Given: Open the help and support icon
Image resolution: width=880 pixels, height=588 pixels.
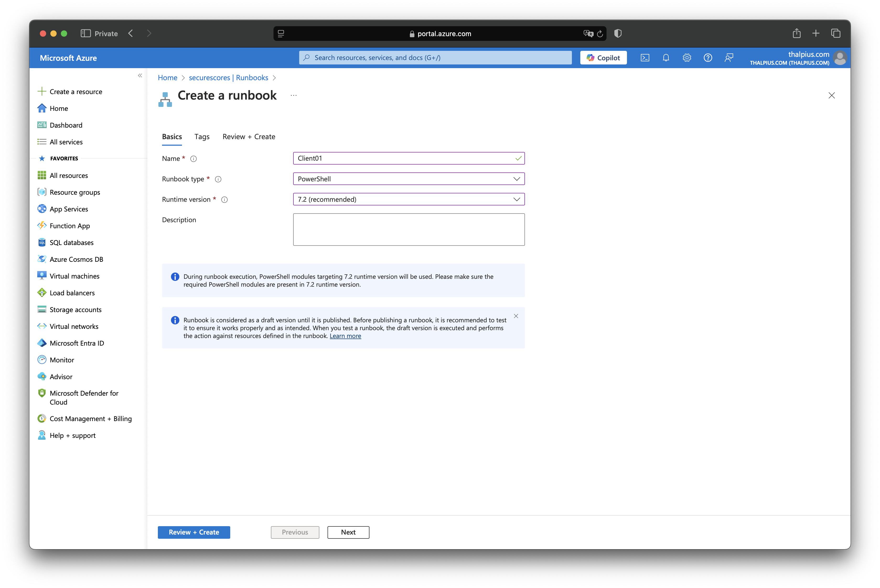Looking at the screenshot, I should [x=708, y=57].
